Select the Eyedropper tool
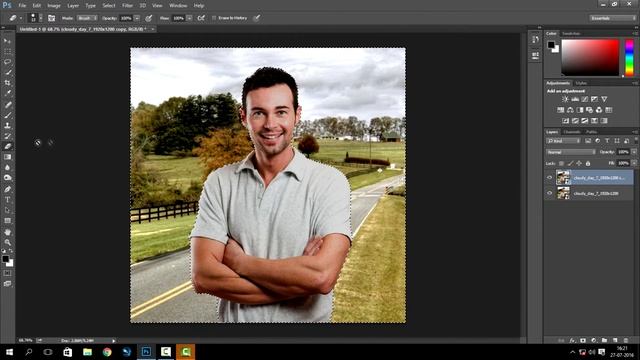This screenshot has width=640, height=360. 7,93
